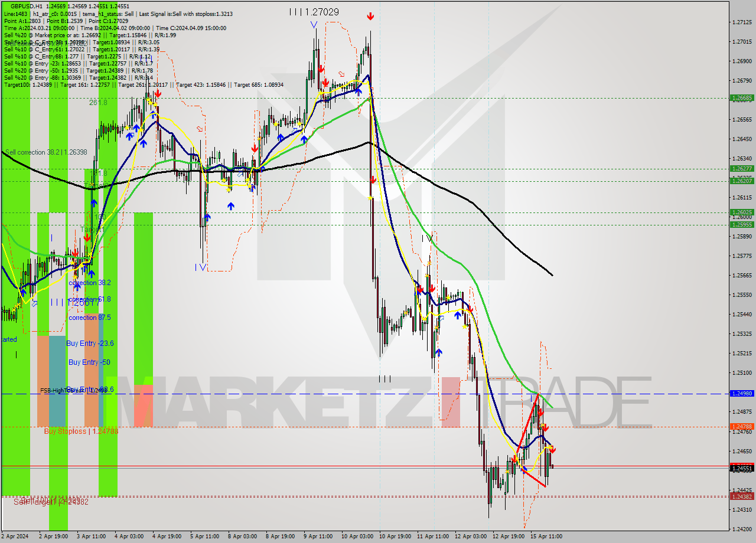Click the green 1.26025 price tag
This screenshot has height=543, width=756.
741,212
